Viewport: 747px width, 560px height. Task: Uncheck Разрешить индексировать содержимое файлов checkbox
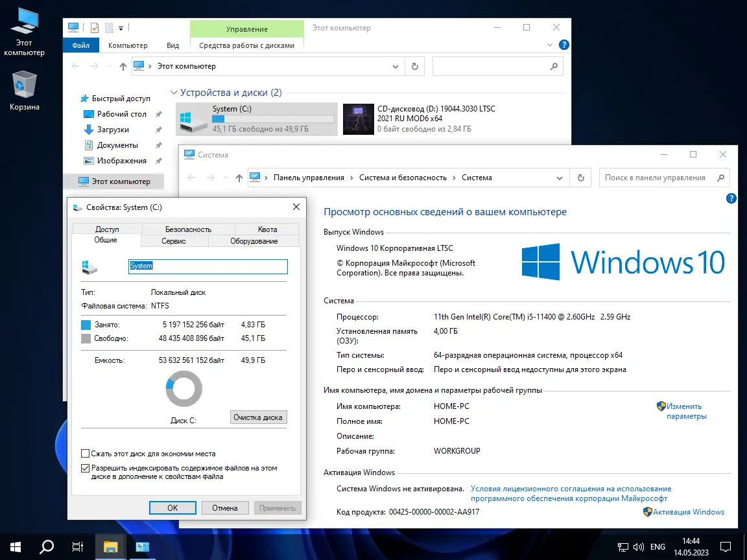[86, 468]
